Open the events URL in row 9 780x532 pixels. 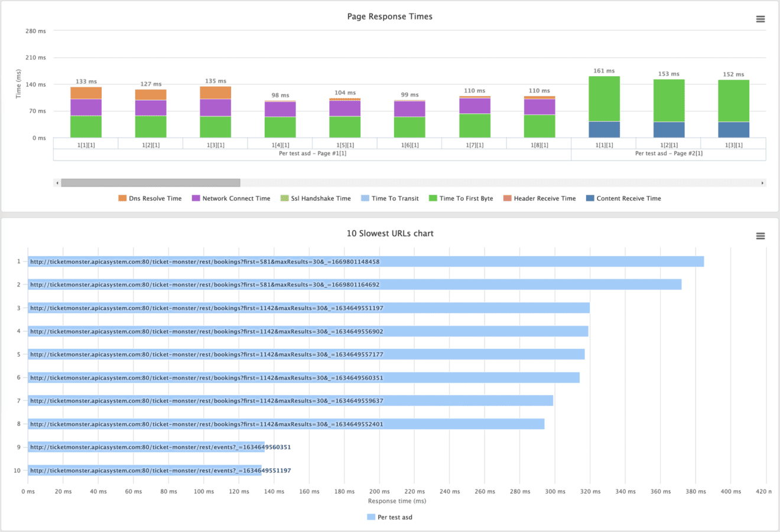click(158, 447)
